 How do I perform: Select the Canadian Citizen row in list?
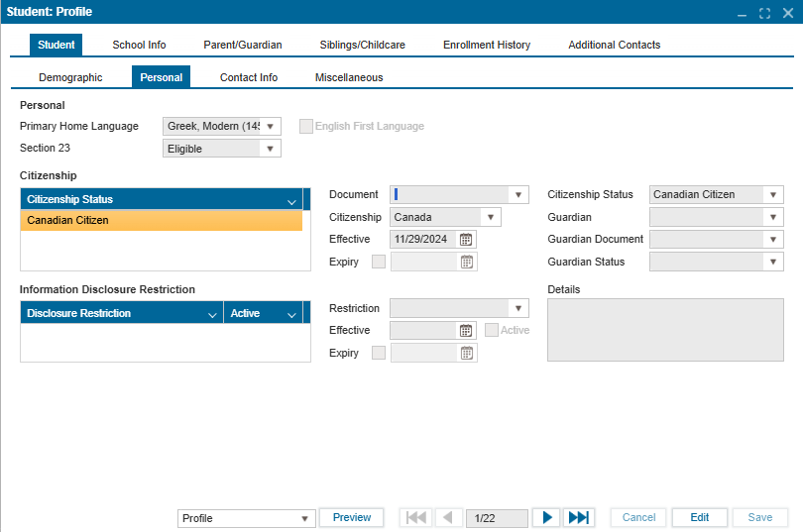coord(161,221)
